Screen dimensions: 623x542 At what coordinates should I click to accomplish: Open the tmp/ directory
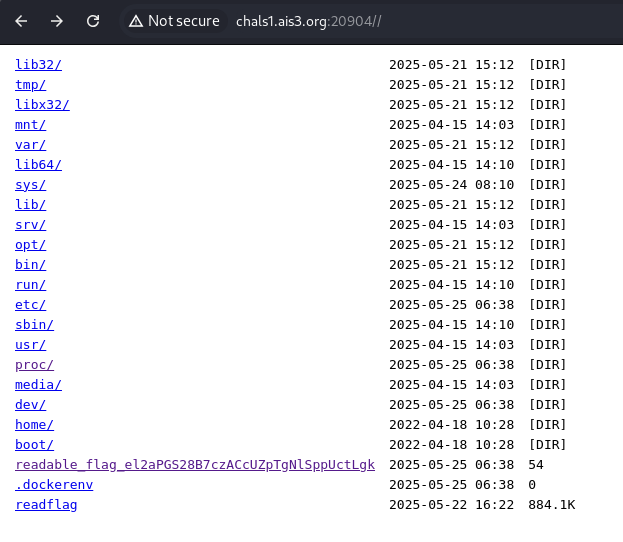click(x=30, y=85)
